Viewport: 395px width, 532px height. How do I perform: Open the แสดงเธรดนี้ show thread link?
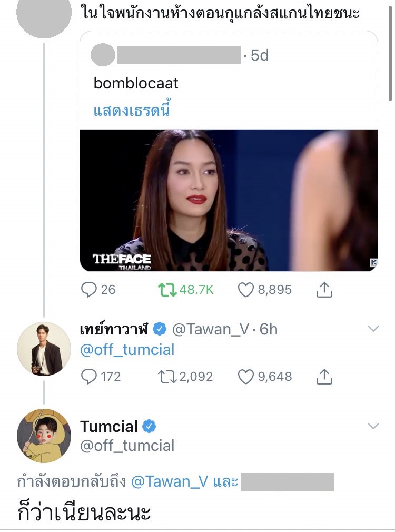[x=132, y=111]
